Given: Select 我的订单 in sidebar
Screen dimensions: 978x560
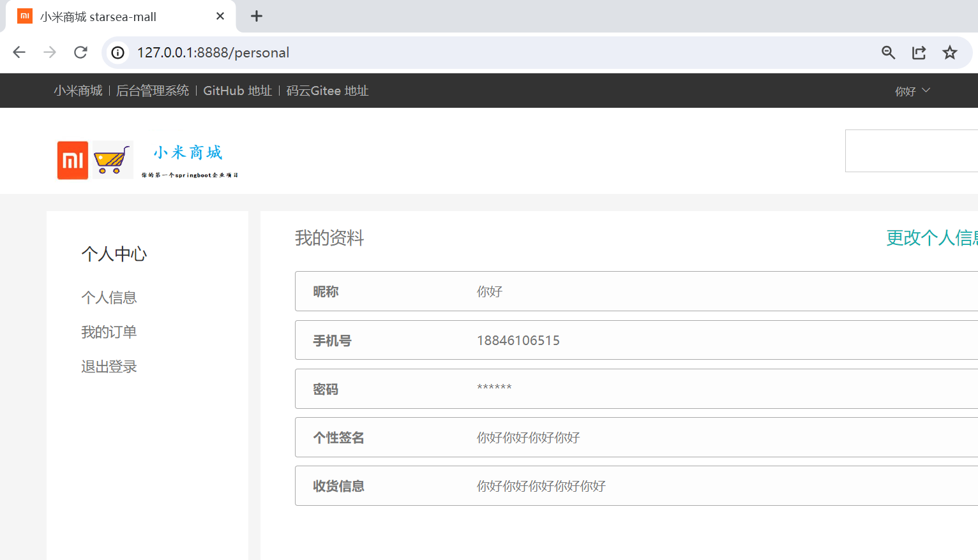Looking at the screenshot, I should 109,332.
